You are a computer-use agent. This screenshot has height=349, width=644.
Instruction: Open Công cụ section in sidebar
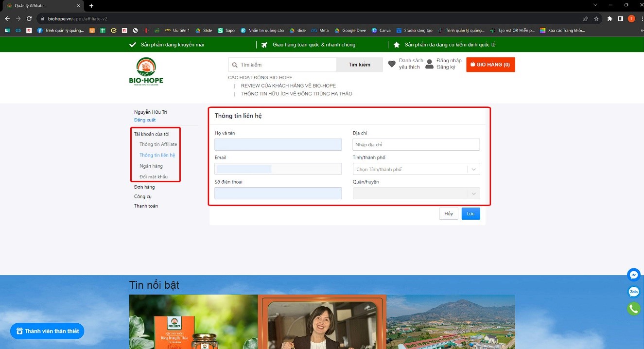pyautogui.click(x=143, y=196)
